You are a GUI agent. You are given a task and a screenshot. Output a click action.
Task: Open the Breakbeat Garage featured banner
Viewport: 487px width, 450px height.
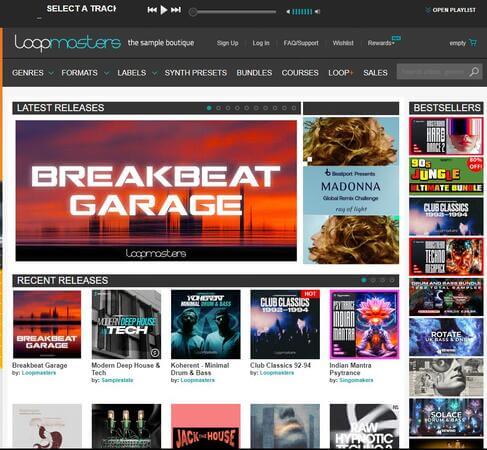click(156, 191)
